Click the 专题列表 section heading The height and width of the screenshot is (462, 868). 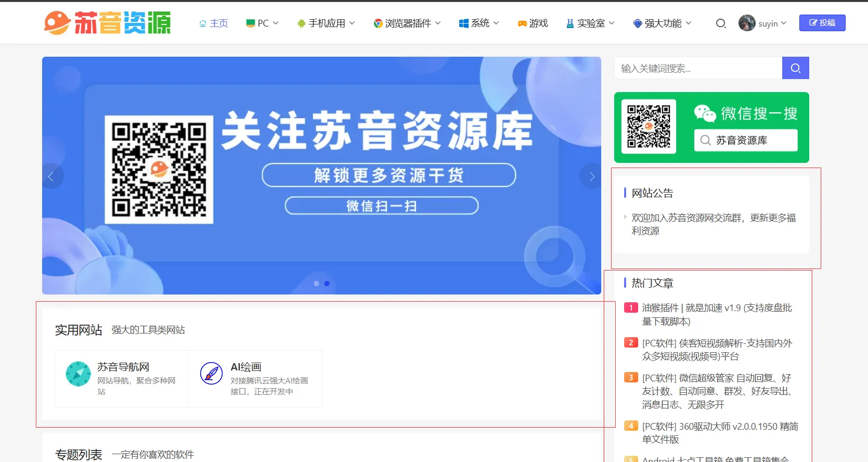79,455
